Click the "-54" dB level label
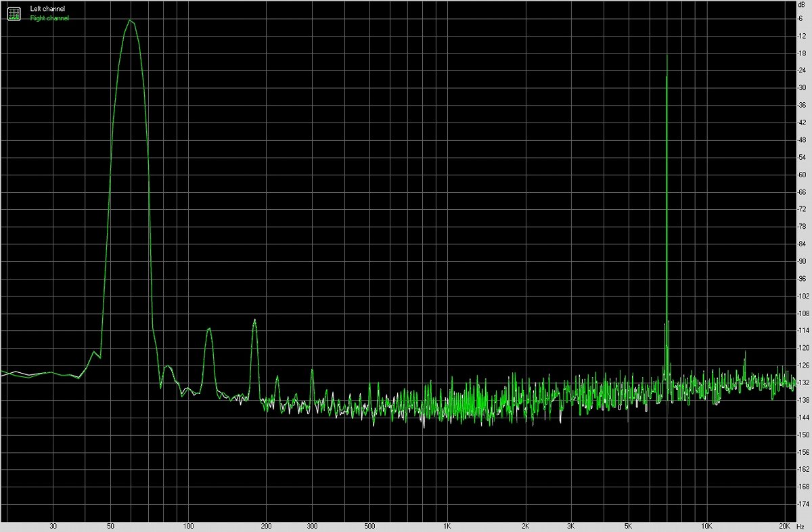 [802, 157]
